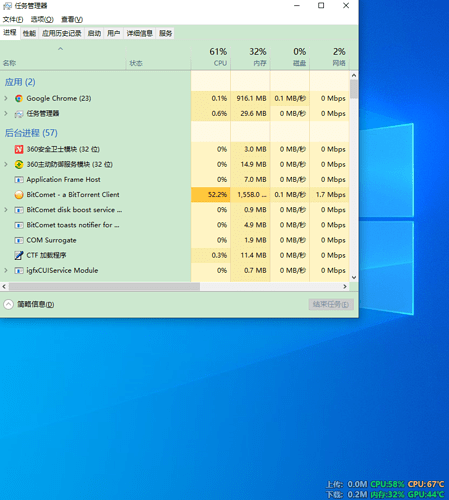
Task: Select the Google Chrome process icon
Action: tap(19, 98)
